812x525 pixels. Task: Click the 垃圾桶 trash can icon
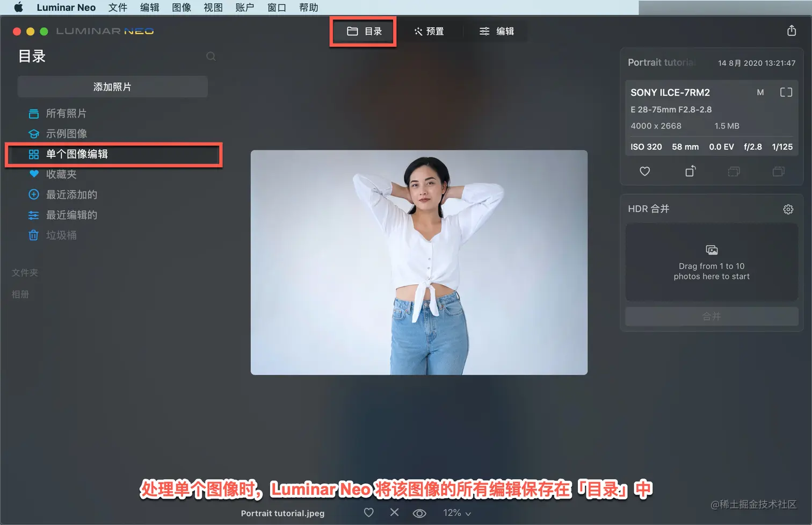[x=34, y=235]
